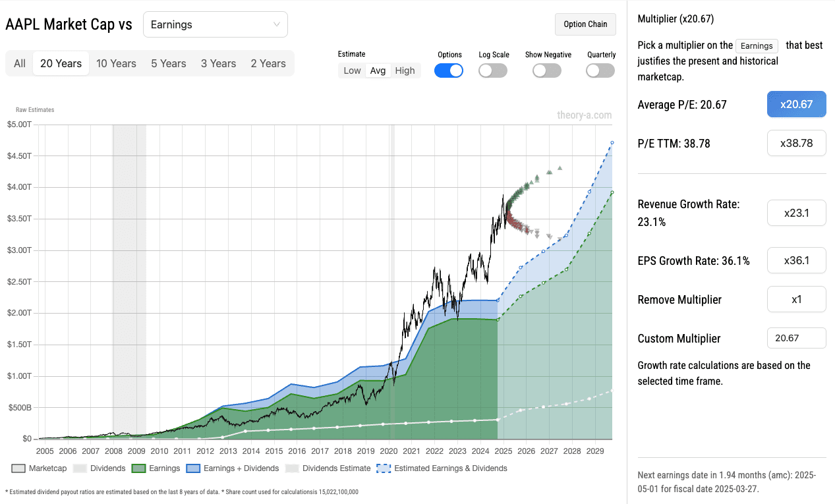Enable the Log Scale toggle
This screenshot has width=835, height=504.
(x=493, y=70)
